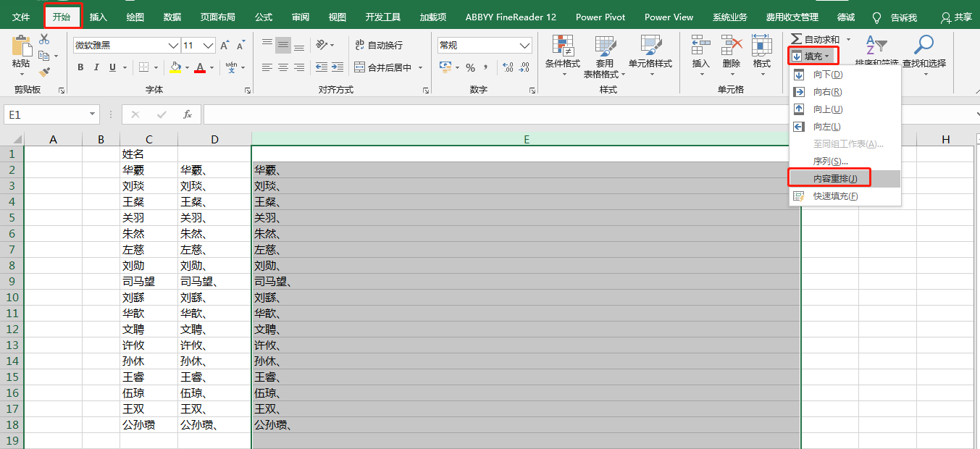Toggle Middle Align for cells

click(x=283, y=45)
